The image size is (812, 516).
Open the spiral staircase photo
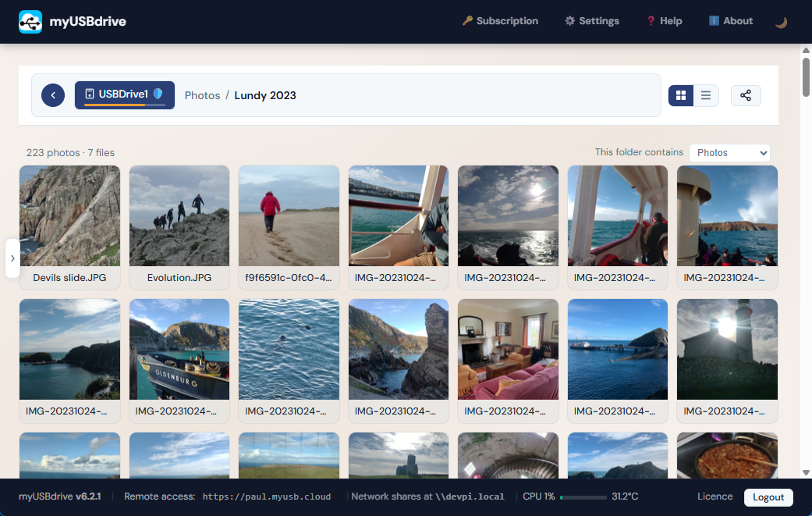[508, 455]
